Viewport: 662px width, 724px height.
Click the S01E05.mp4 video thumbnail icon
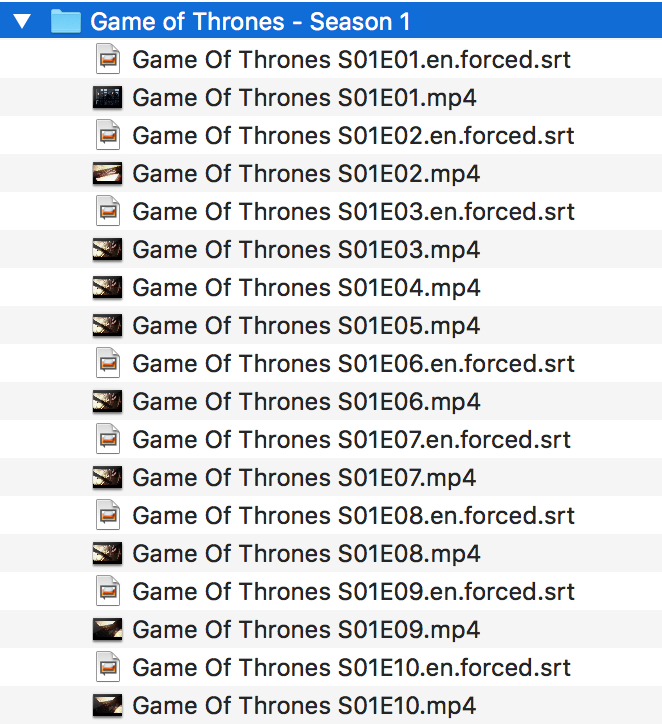click(x=107, y=325)
